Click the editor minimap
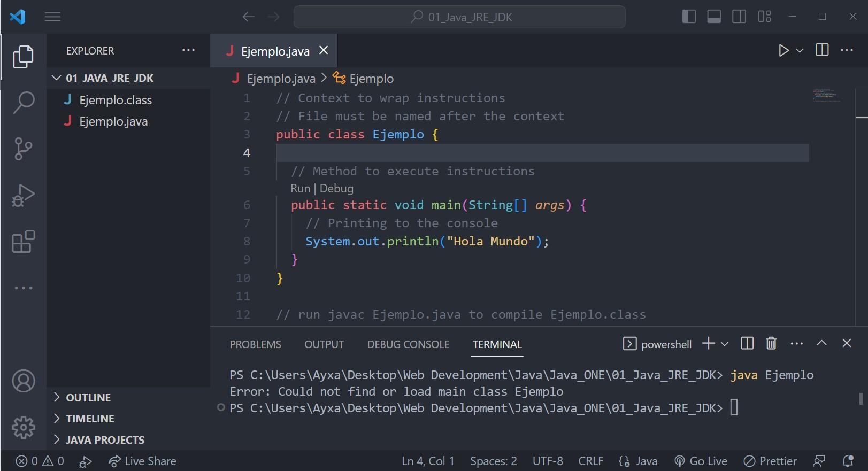Screen dimensions: 868x471 (x=827, y=95)
